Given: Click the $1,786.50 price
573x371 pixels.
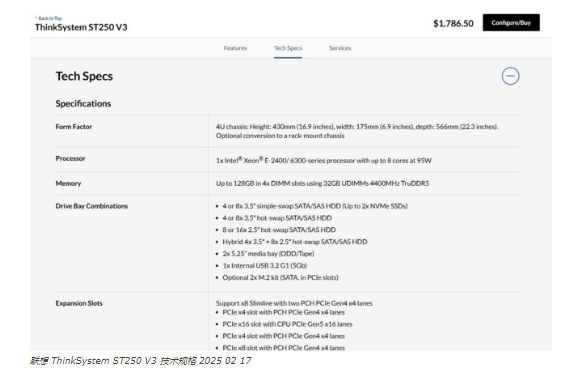Looking at the screenshot, I should pyautogui.click(x=453, y=23).
